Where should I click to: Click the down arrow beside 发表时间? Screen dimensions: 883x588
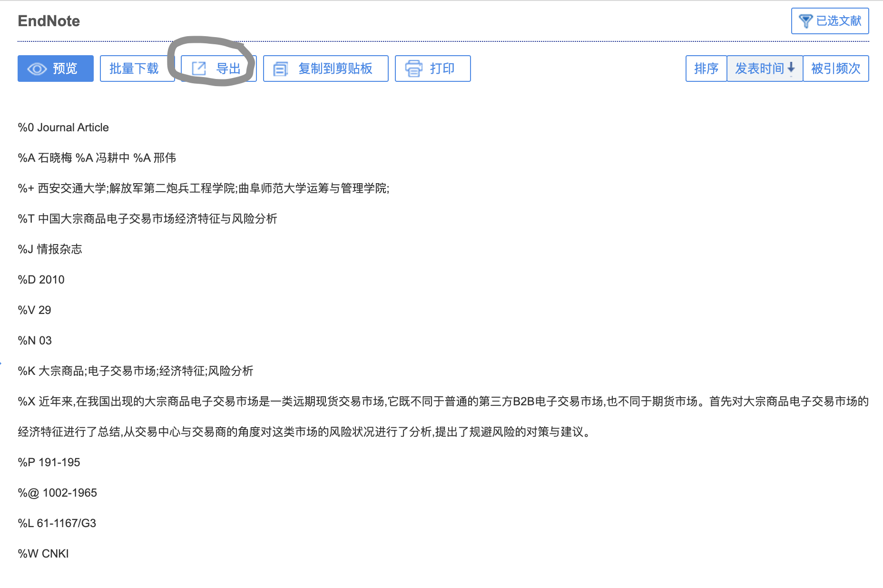(791, 68)
